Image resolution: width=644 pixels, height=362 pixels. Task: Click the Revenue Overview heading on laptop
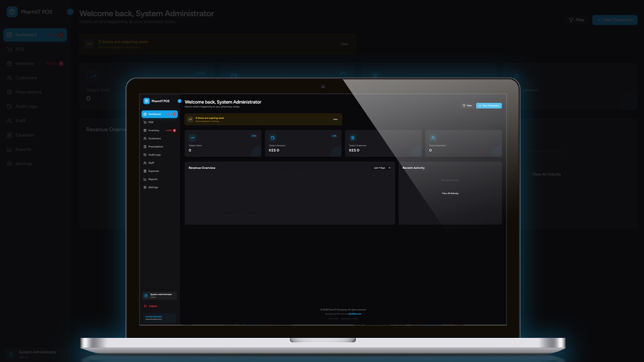point(202,168)
